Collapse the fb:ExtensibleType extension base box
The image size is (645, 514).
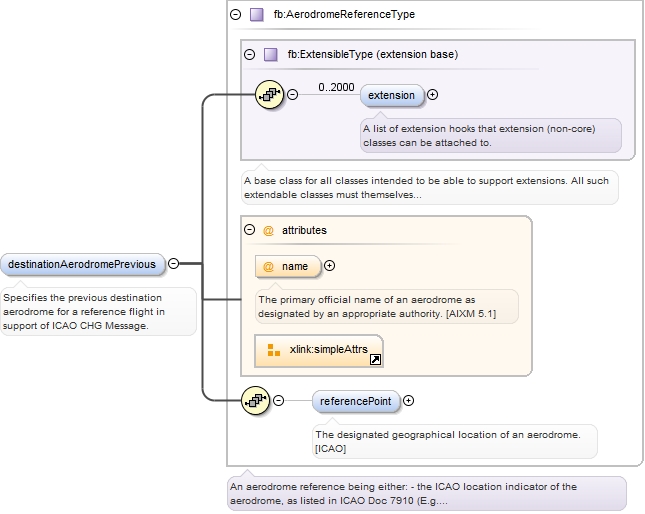tap(249, 54)
